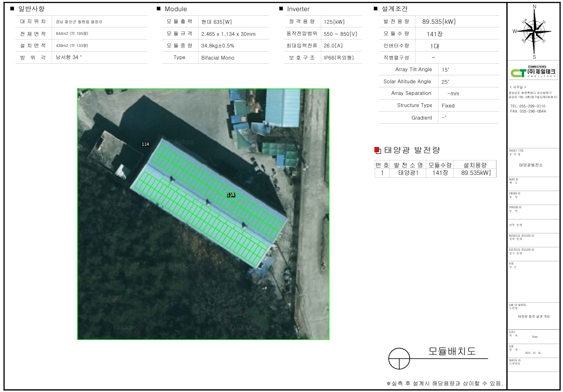Click the Structure Type value Fixed
Image resolution: width=563 pixels, height=392 pixels.
pos(448,106)
